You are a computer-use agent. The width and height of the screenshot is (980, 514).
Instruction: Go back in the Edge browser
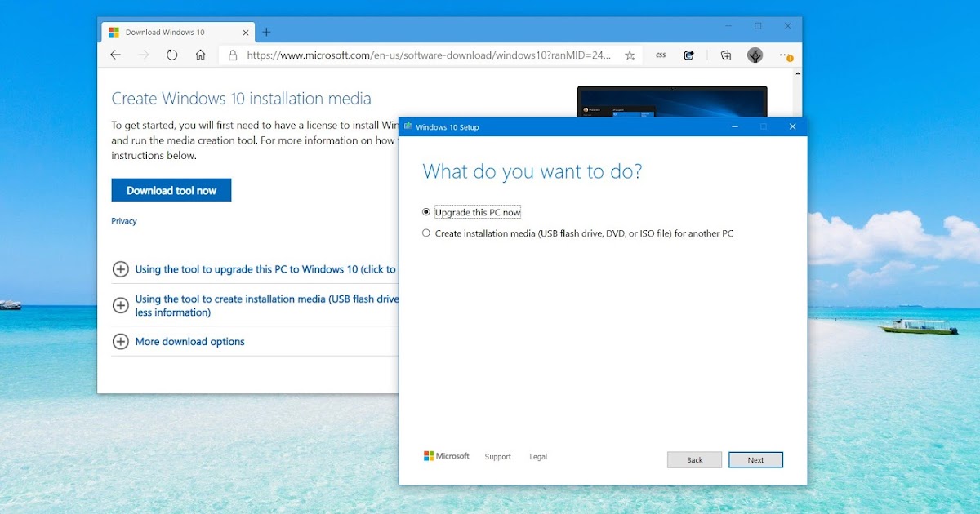(x=116, y=55)
